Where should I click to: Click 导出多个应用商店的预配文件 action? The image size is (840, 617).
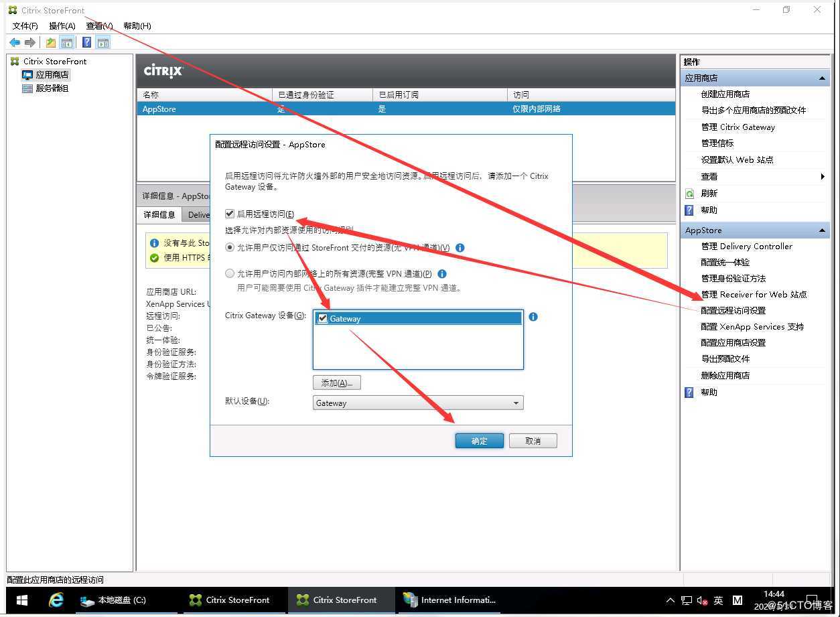pos(754,111)
